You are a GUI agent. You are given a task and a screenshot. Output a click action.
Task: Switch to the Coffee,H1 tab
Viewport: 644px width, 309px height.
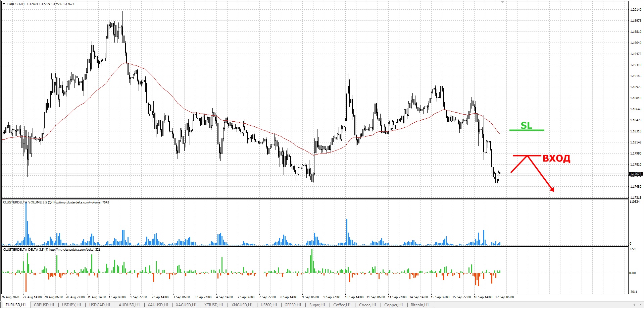(x=342, y=305)
